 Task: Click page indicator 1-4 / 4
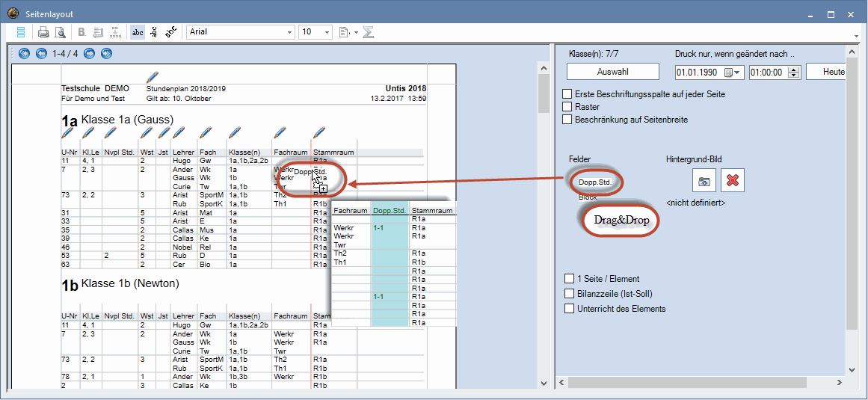(65, 54)
